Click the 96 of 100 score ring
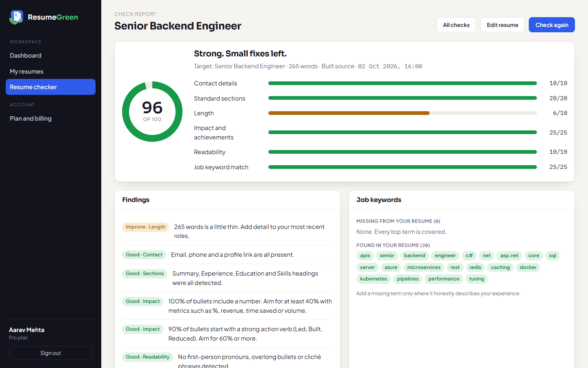The height and width of the screenshot is (368, 588). tap(152, 112)
